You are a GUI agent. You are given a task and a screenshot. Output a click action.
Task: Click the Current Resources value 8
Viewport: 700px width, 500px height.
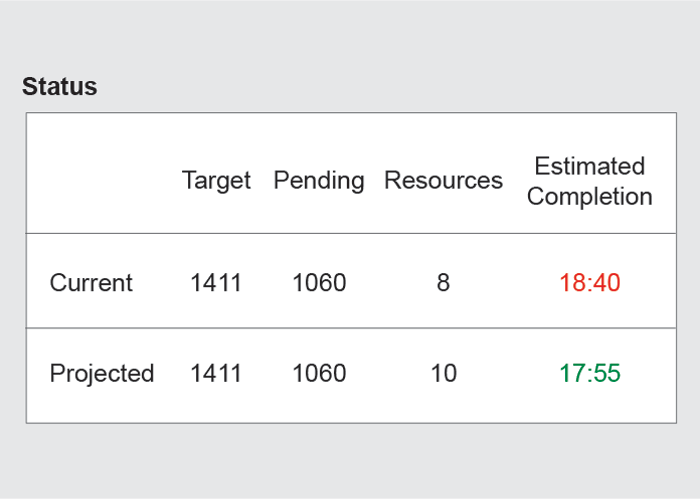pos(443,283)
